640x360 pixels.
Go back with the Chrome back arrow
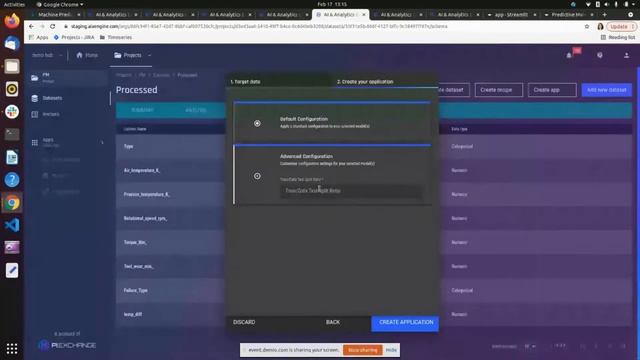(31, 26)
